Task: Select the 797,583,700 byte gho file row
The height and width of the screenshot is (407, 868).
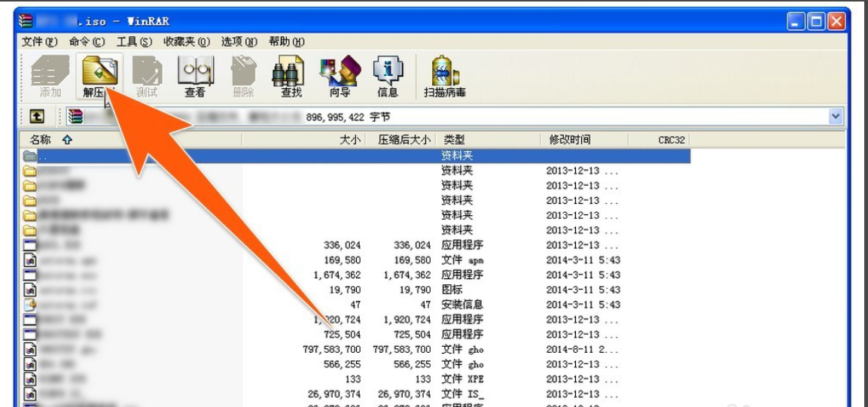Action: pos(354,349)
